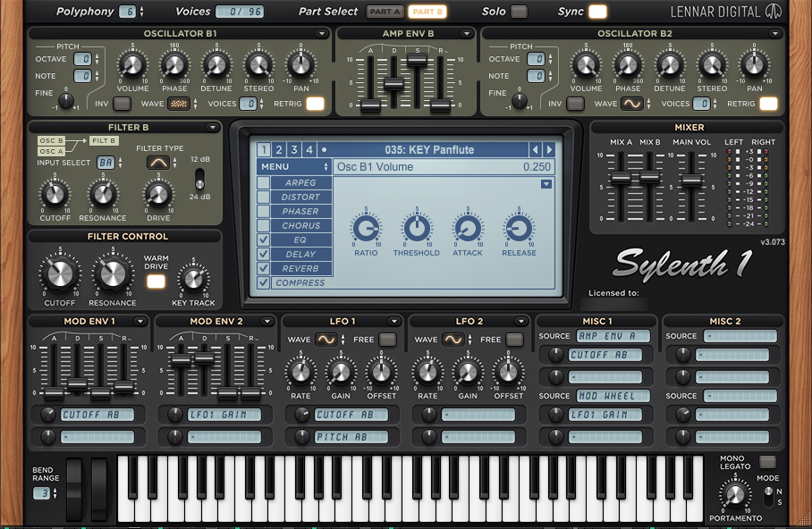Click the Amp Env B Sustain slider

417,60
